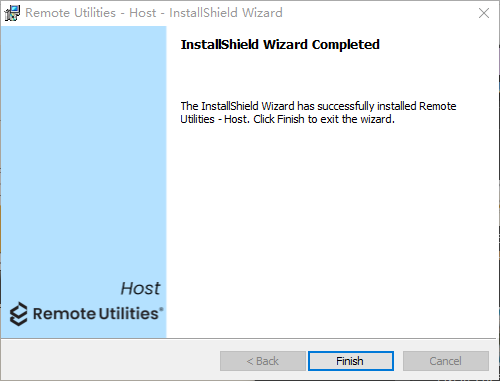The image size is (500, 381).
Task: Click the italic Host label in the banner
Action: point(140,288)
